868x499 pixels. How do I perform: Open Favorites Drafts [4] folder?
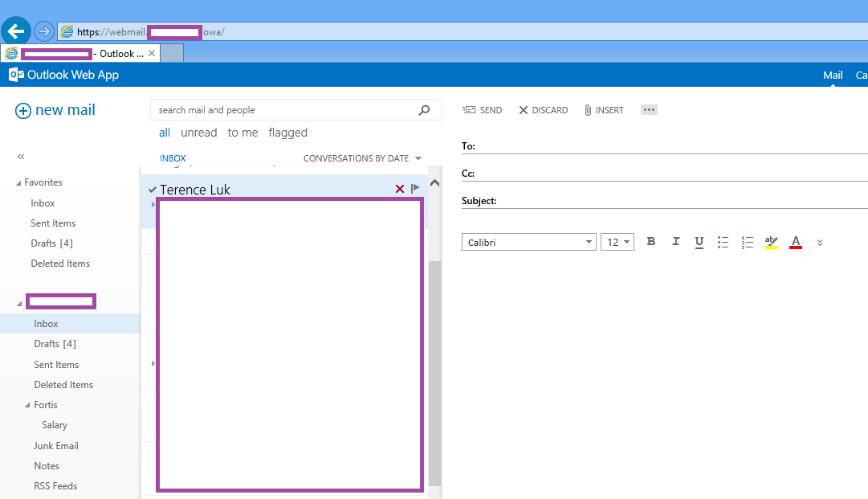(x=51, y=243)
